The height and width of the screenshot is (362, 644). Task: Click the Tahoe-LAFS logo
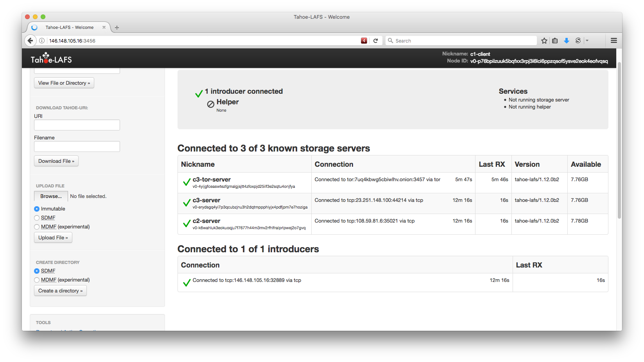(x=51, y=59)
